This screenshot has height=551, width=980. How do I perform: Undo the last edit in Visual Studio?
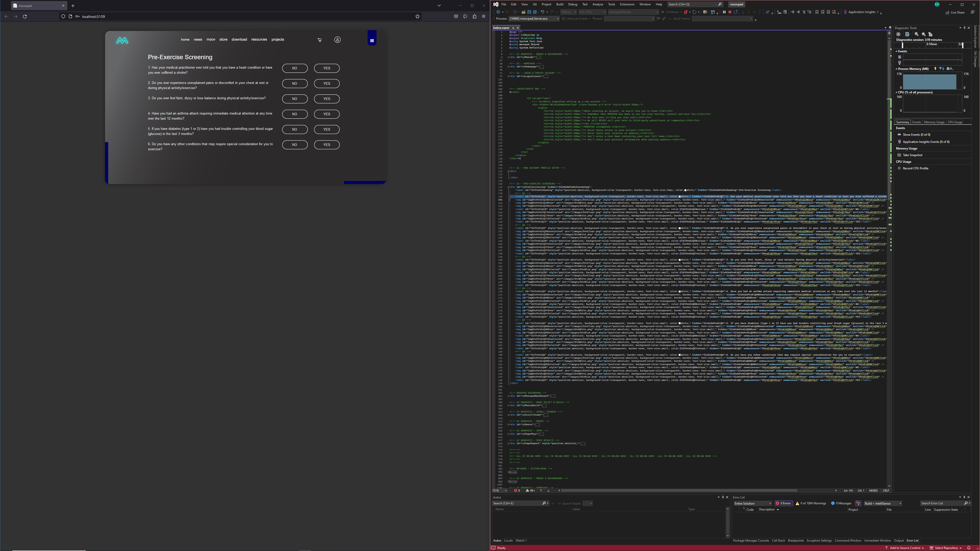(x=543, y=12)
